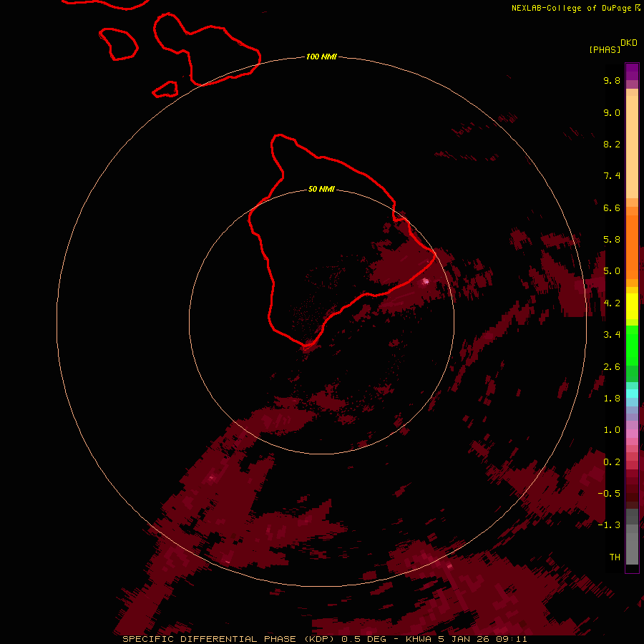Click the 9.8 value on the color scale
Screen dimensions: 644x644
[x=612, y=80]
